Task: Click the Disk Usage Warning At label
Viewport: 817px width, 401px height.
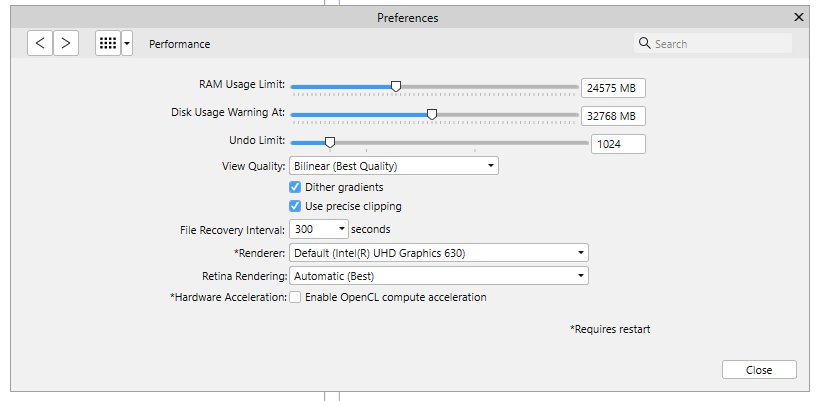Action: point(228,112)
